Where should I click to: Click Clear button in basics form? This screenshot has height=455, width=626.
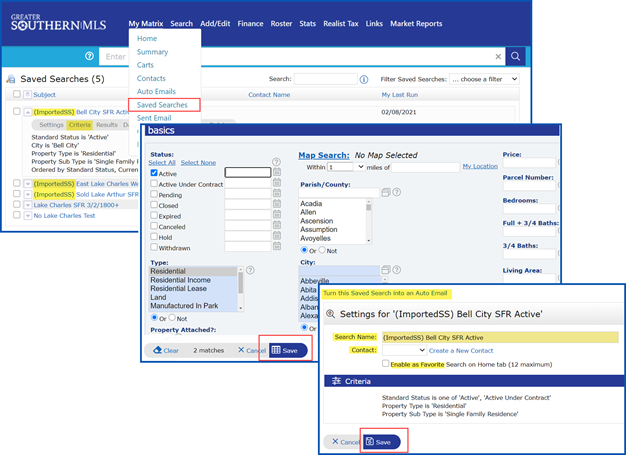[x=166, y=350]
